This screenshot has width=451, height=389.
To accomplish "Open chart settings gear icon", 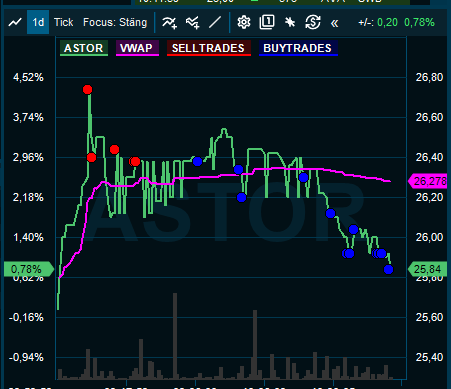I will tap(244, 22).
